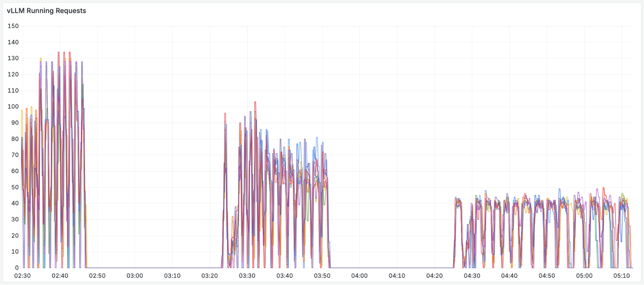
Task: Click the tallest red peak near 03:30
Action: tap(255, 102)
